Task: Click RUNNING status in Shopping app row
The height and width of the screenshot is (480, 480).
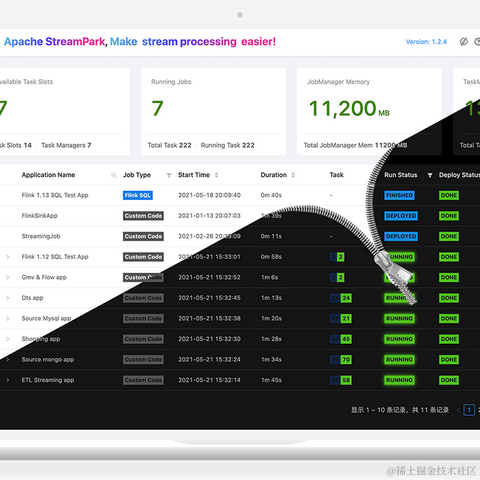Action: tap(399, 339)
